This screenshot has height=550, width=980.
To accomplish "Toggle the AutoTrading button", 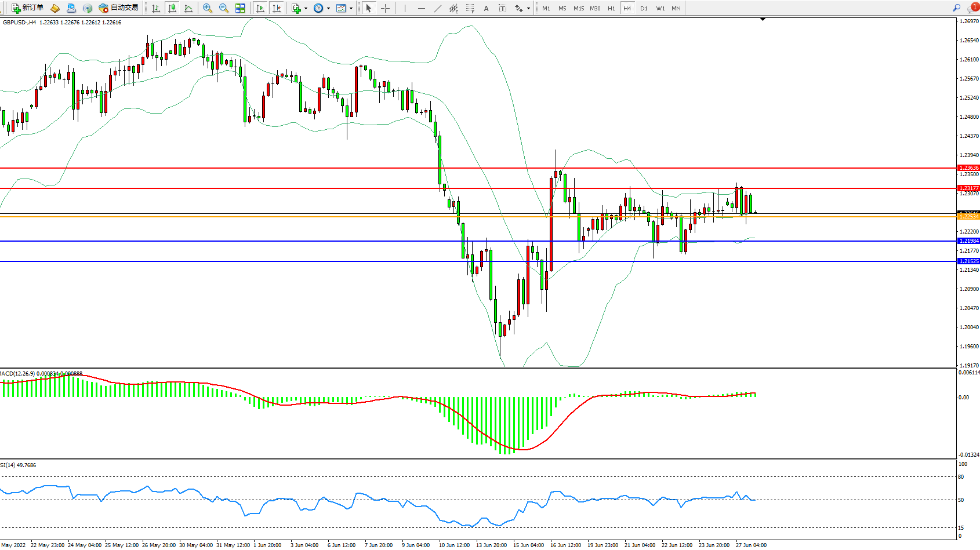I will pos(119,8).
